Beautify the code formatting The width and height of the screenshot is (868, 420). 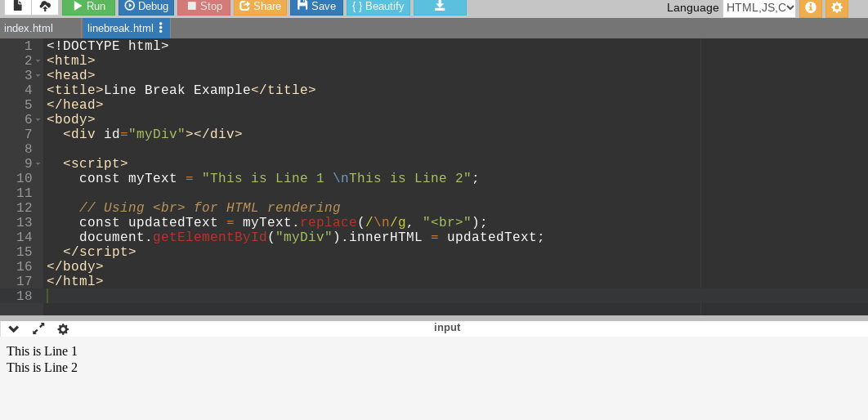[378, 7]
